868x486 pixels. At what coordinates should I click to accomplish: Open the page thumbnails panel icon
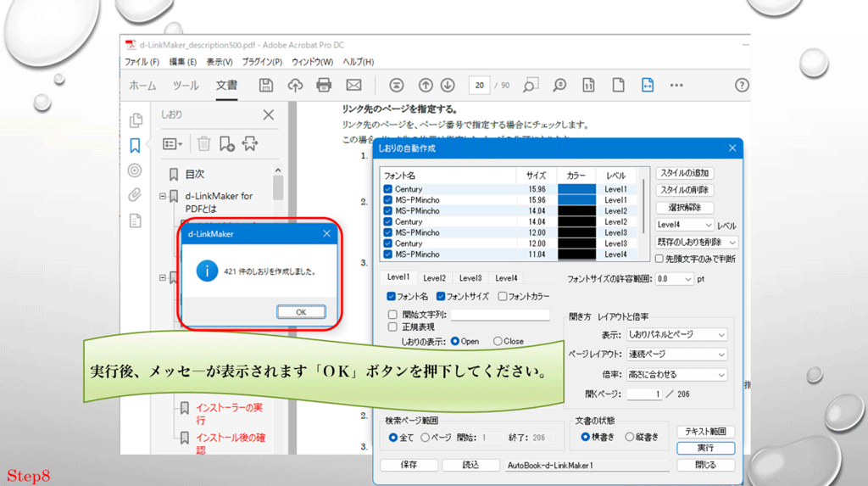coord(135,120)
